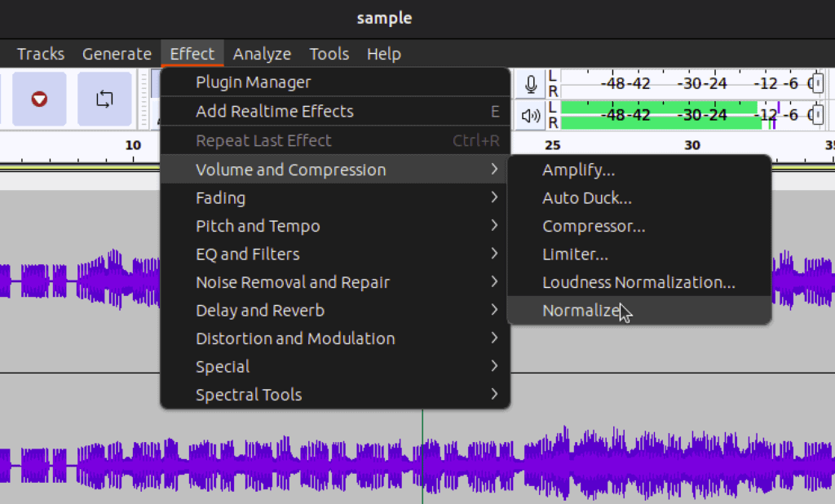Click the green playback level meter

click(660, 115)
